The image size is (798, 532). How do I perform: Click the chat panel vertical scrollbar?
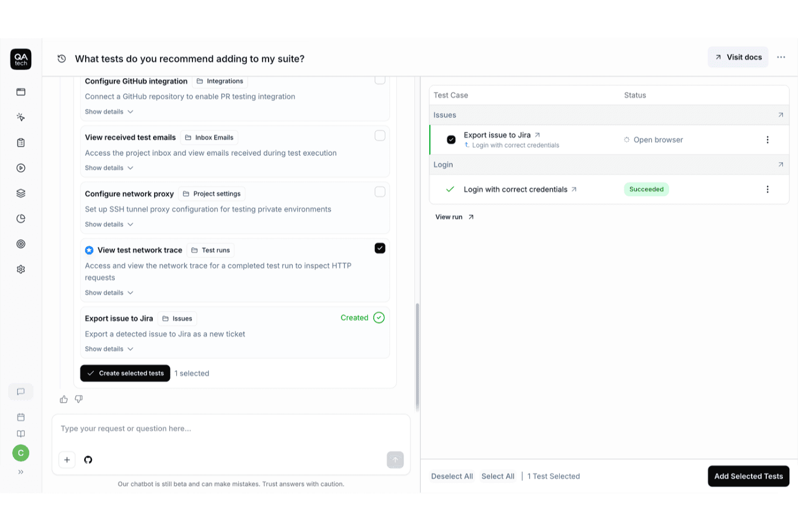pos(417,356)
